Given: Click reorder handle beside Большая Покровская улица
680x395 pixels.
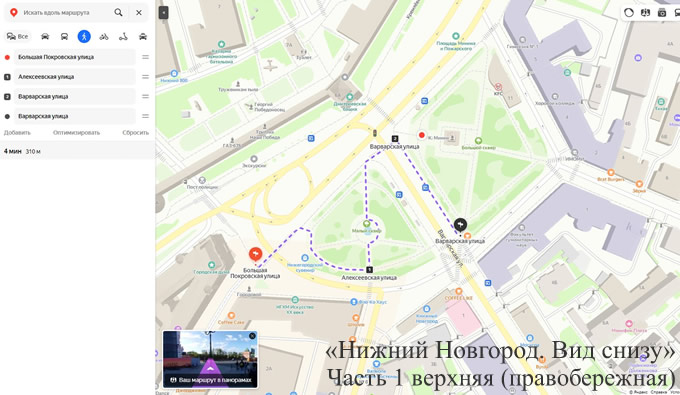Looking at the screenshot, I should [145, 57].
